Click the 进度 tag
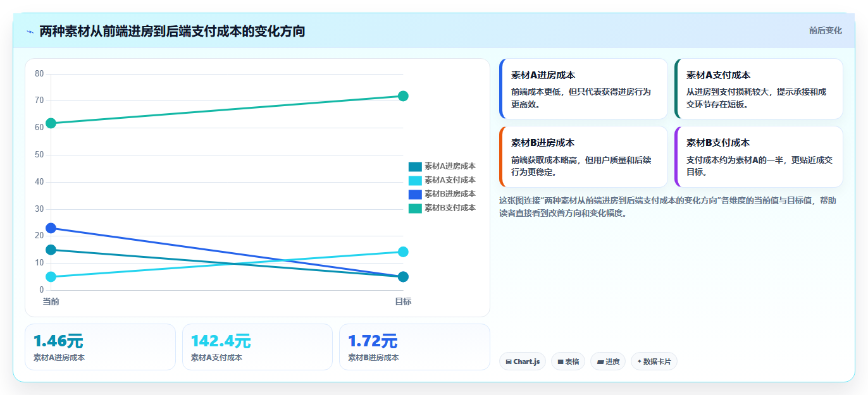Screen dimensions: 868x395 (608, 362)
